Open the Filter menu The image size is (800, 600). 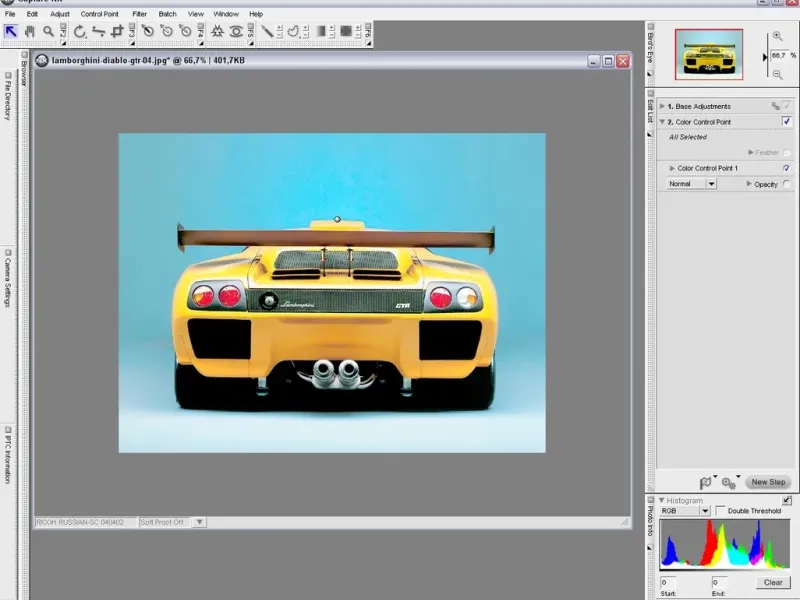(x=139, y=14)
